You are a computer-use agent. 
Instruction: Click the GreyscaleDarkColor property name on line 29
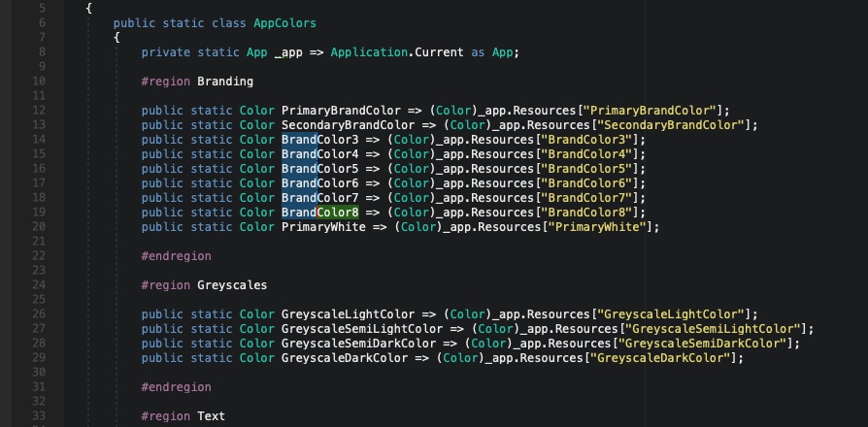point(345,358)
